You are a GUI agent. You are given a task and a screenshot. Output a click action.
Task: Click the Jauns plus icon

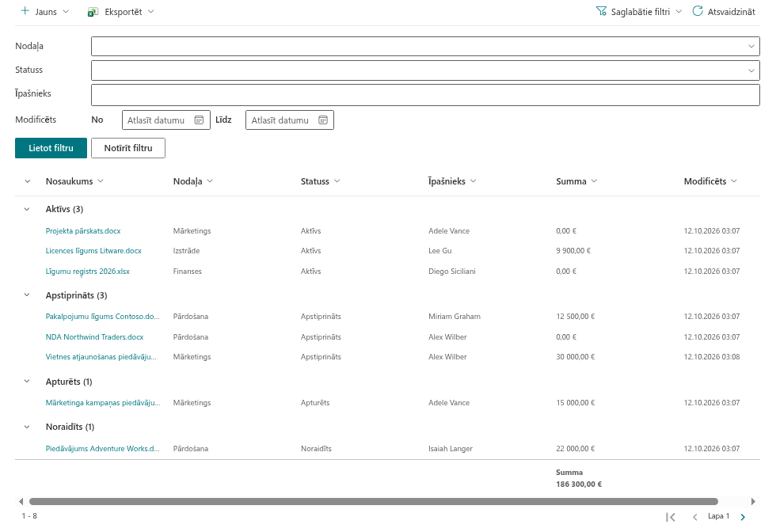[25, 11]
